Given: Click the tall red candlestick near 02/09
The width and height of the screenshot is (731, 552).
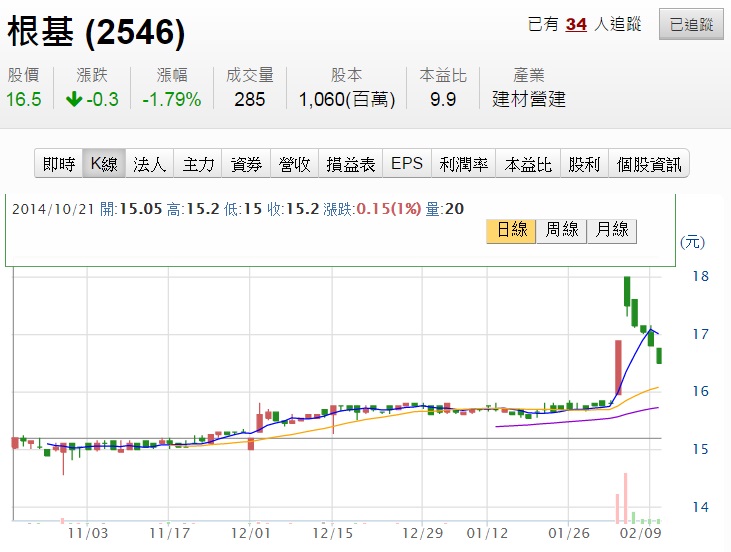Looking at the screenshot, I should [618, 367].
